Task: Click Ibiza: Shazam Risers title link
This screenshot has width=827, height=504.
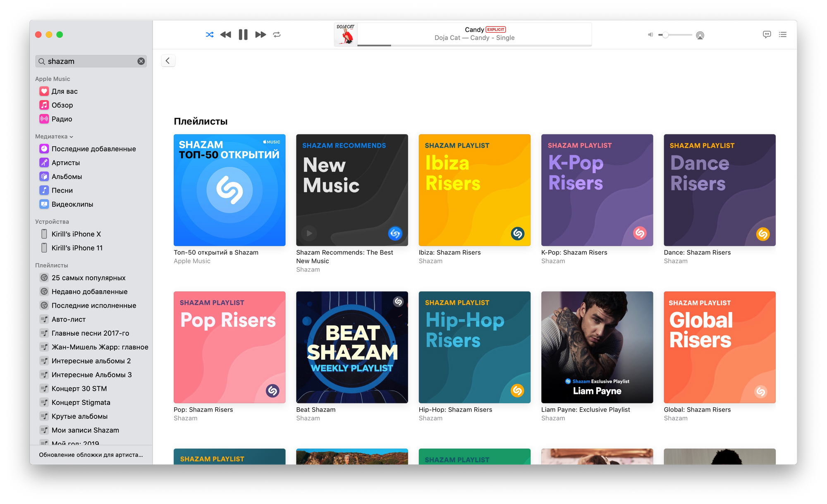Action: click(449, 253)
